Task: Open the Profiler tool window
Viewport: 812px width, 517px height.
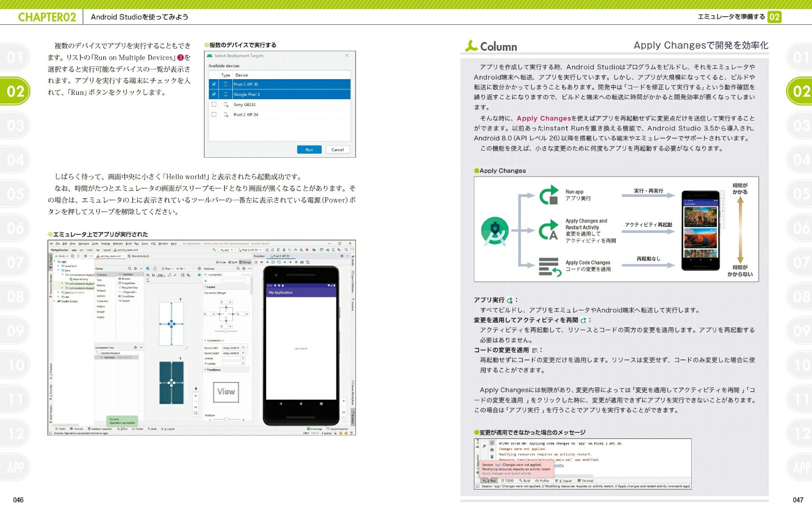Action: pos(138,429)
